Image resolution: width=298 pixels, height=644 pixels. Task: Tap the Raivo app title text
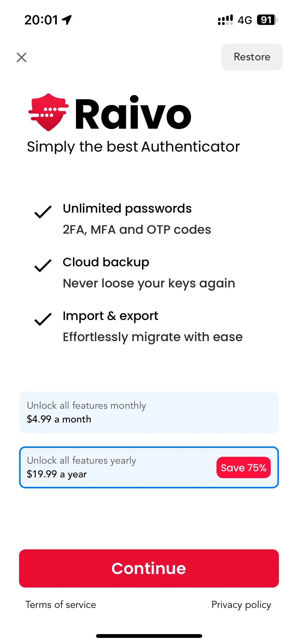133,114
